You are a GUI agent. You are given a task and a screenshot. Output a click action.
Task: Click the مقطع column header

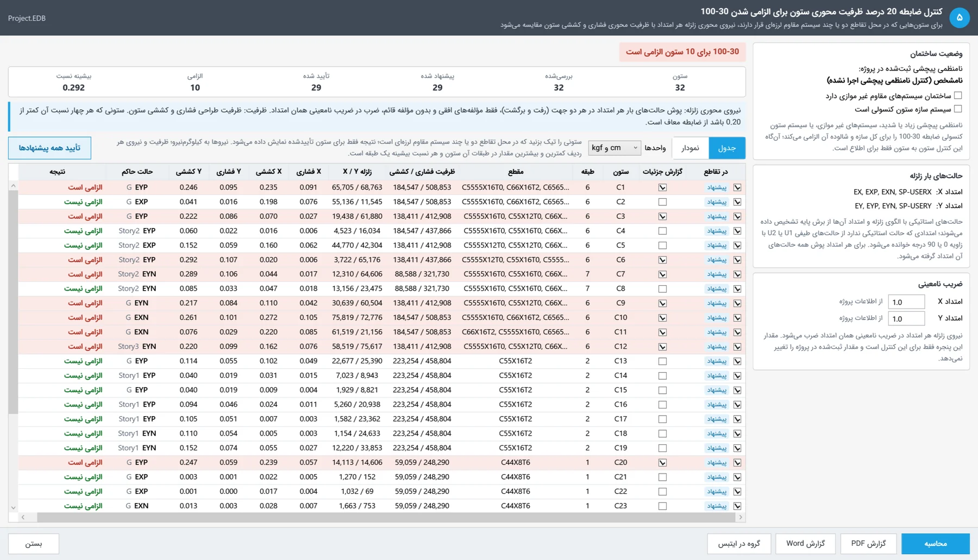516,172
